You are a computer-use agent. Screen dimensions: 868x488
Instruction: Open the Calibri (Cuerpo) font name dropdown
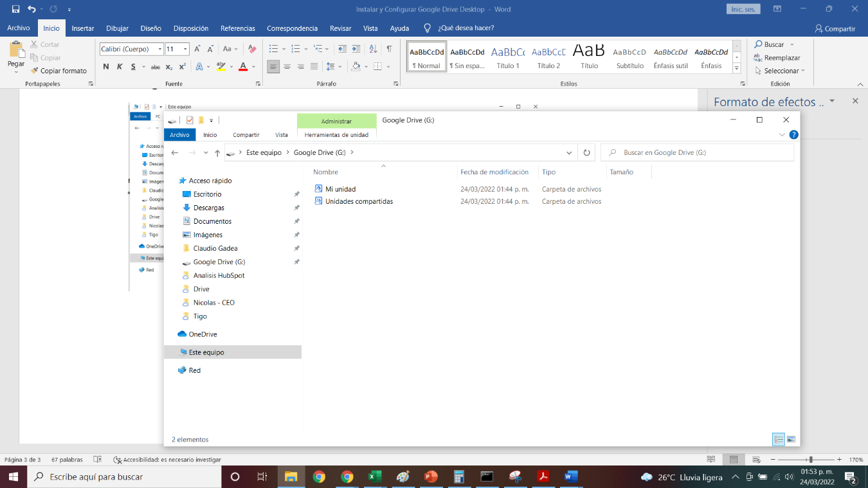click(160, 49)
